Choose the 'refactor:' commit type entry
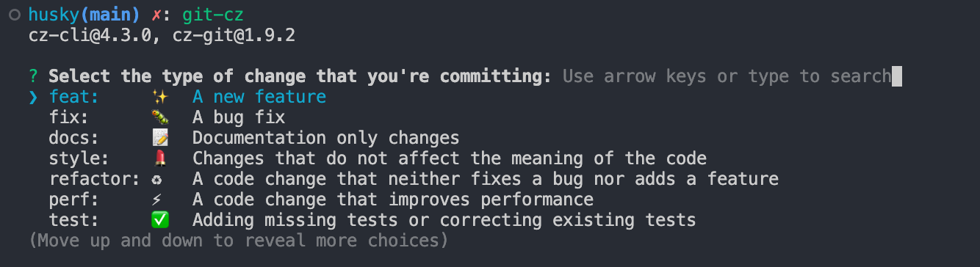The width and height of the screenshot is (980, 267). [x=414, y=179]
